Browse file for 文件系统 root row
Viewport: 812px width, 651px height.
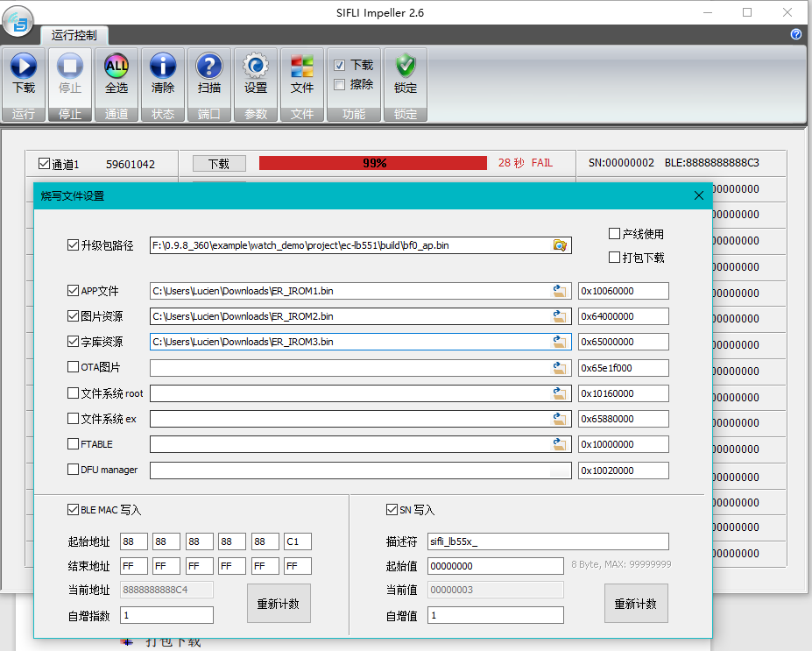559,393
